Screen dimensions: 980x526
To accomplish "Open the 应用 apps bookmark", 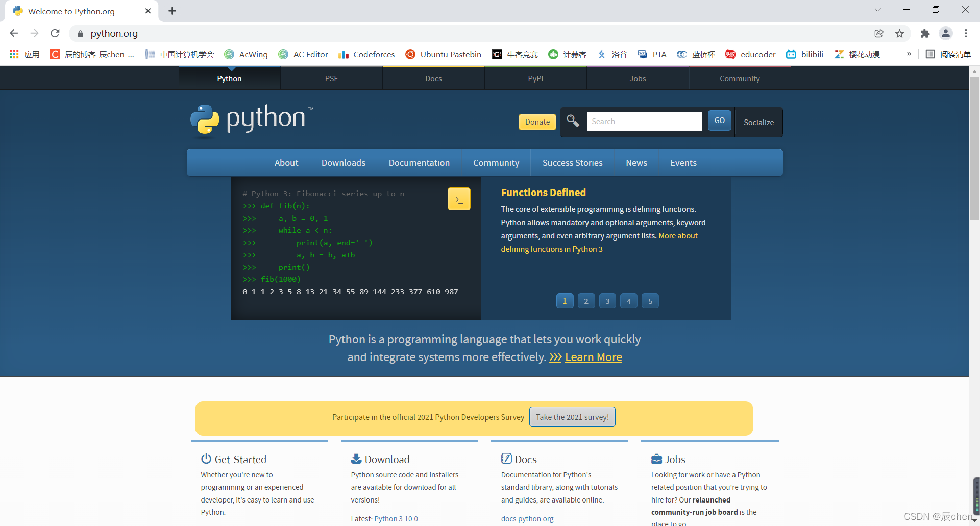I will [x=24, y=54].
